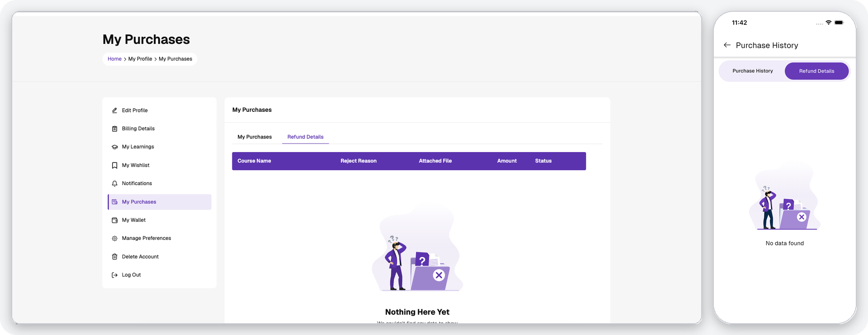Tap the No data found text
868x335 pixels.
[785, 243]
